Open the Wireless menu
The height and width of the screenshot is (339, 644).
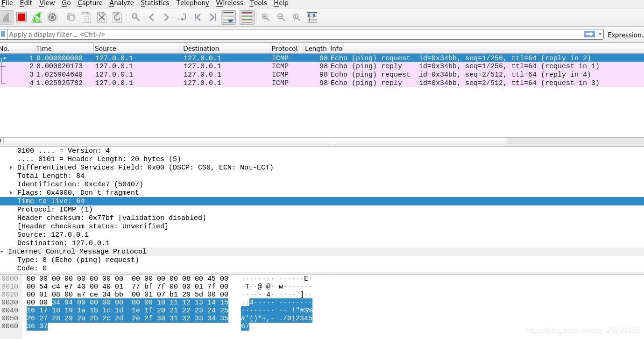[x=229, y=3]
